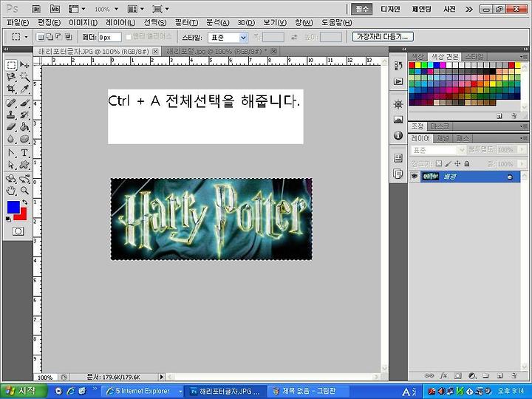Reset default colors black and white

[x=8, y=219]
